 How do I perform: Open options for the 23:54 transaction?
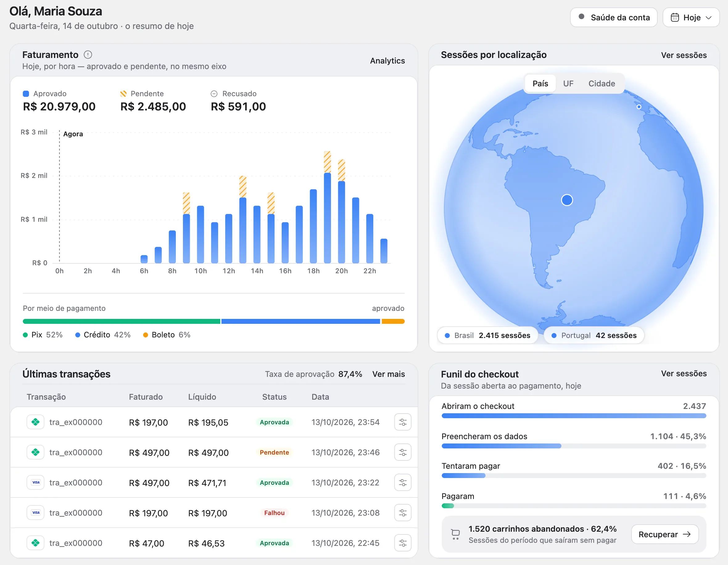403,422
